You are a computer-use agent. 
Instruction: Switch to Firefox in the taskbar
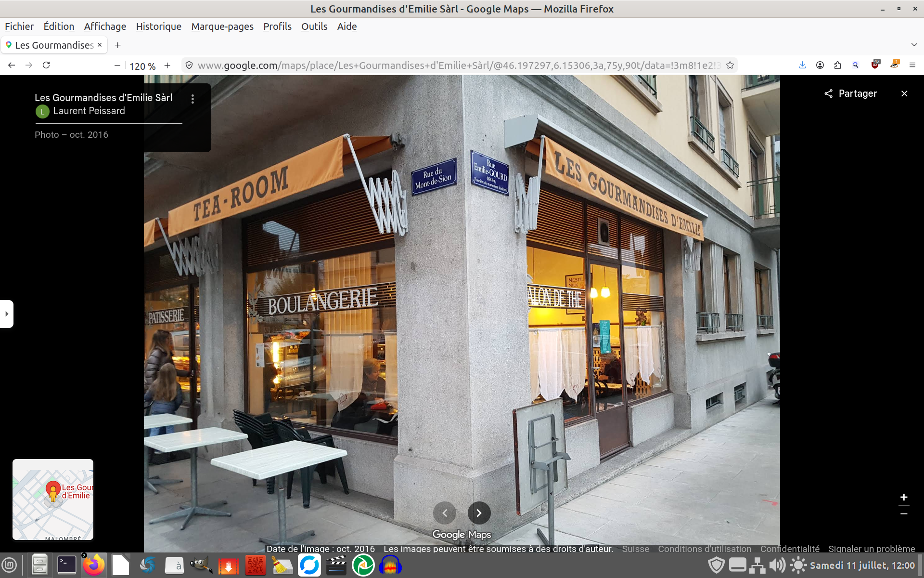coord(94,565)
